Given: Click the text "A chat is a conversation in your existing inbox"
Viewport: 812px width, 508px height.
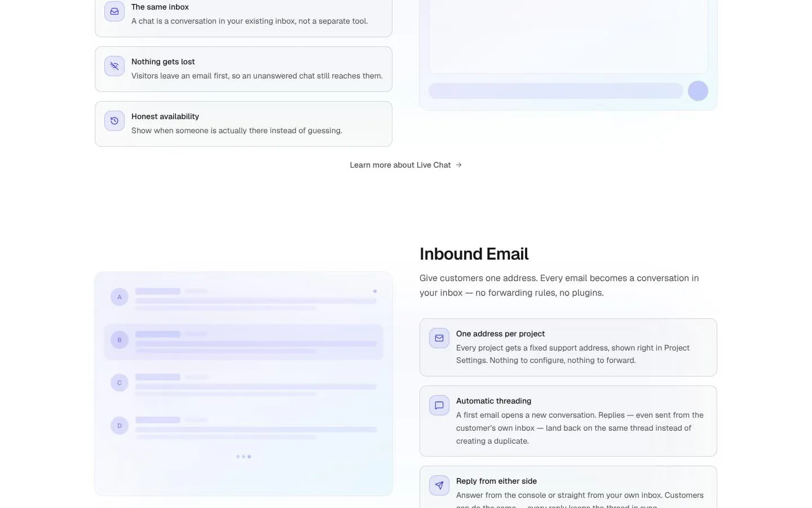Looking at the screenshot, I should [214, 21].
